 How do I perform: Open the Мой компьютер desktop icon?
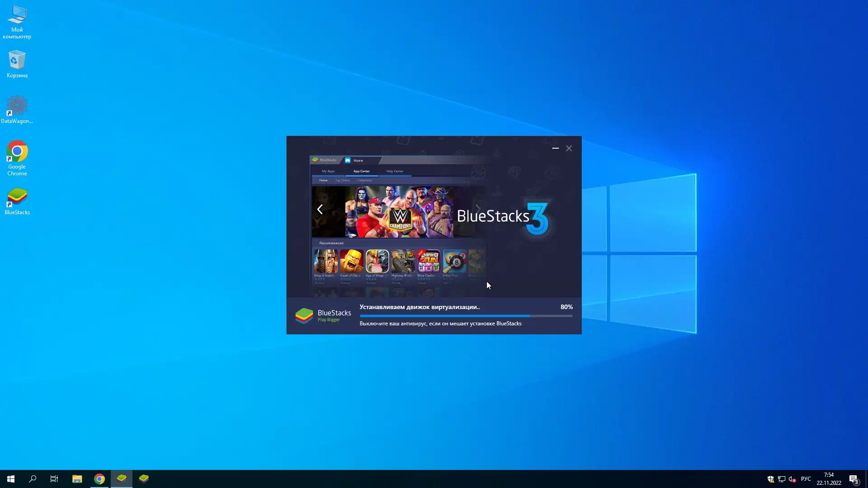pyautogui.click(x=17, y=15)
